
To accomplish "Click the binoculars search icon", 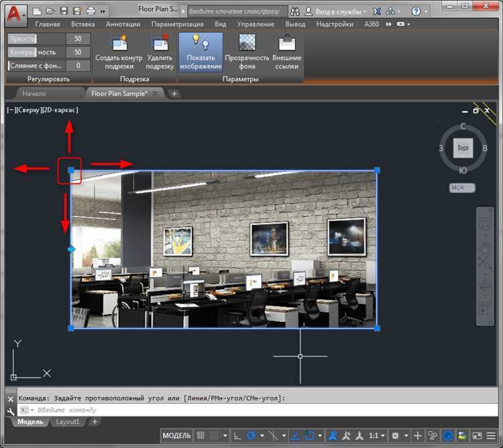I will click(x=296, y=11).
